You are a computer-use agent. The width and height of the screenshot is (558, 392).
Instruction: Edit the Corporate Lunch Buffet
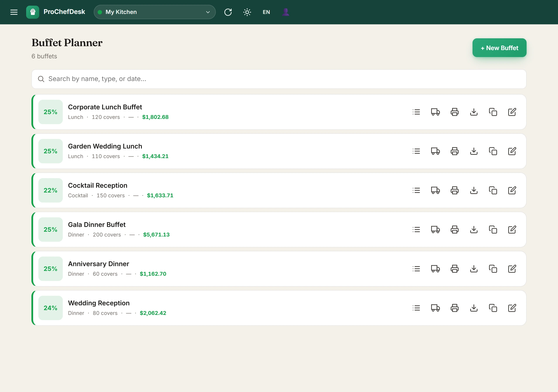512,112
